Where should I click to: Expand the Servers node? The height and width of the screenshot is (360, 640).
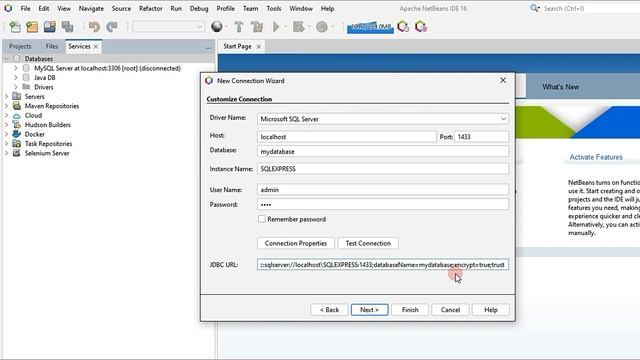point(7,96)
